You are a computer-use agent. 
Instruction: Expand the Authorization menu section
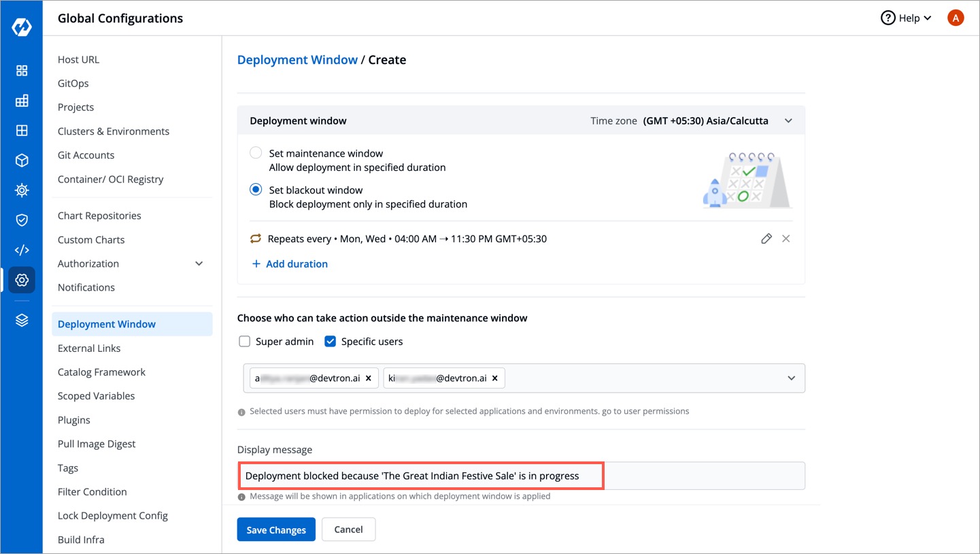coord(199,264)
